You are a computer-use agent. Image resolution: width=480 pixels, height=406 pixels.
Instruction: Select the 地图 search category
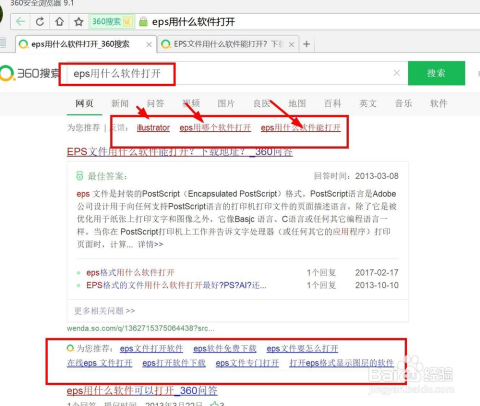pyautogui.click(x=297, y=104)
